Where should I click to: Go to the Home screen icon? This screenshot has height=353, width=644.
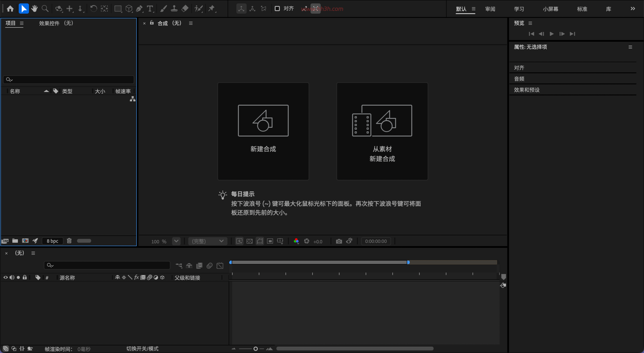point(10,9)
